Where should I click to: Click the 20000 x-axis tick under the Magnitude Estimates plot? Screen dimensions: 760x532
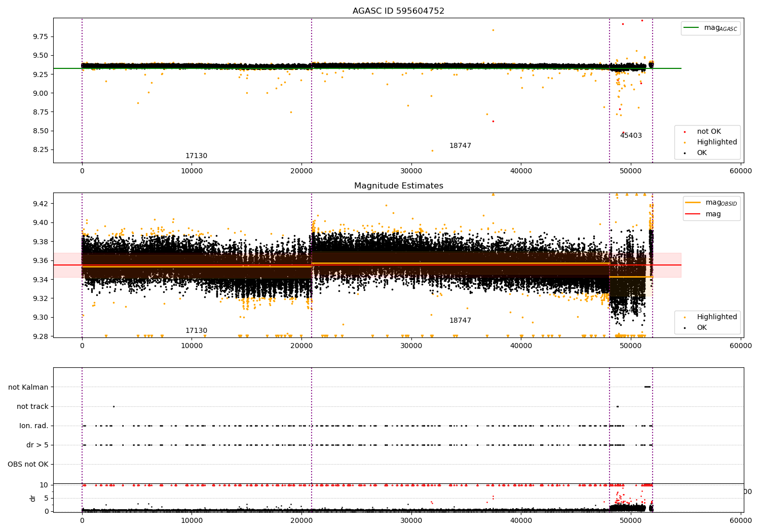(x=301, y=346)
